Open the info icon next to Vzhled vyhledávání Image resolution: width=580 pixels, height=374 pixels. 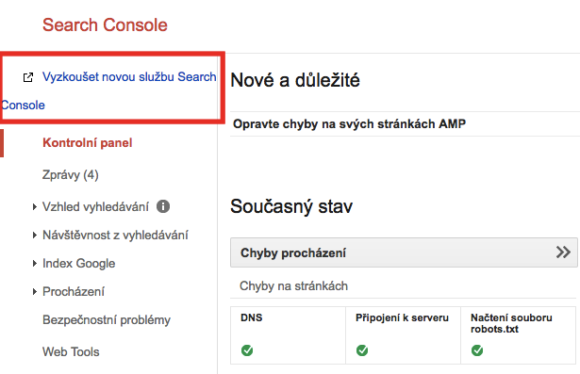[163, 206]
